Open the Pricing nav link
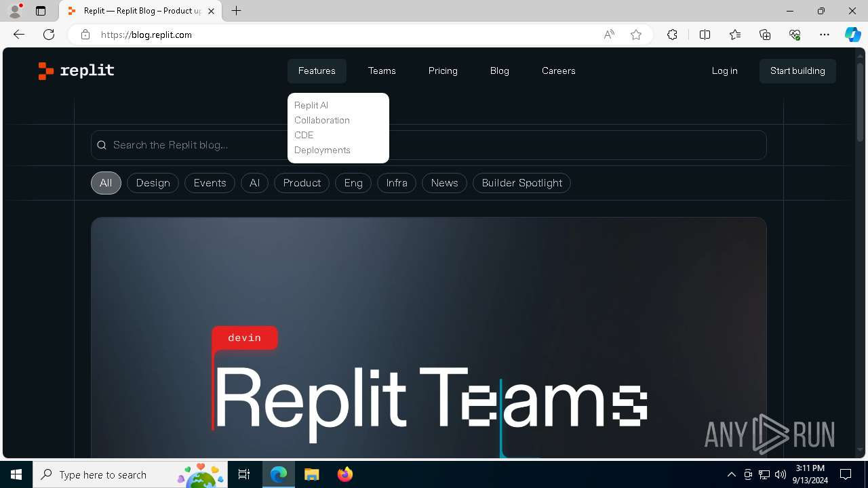This screenshot has width=868, height=488. point(443,70)
